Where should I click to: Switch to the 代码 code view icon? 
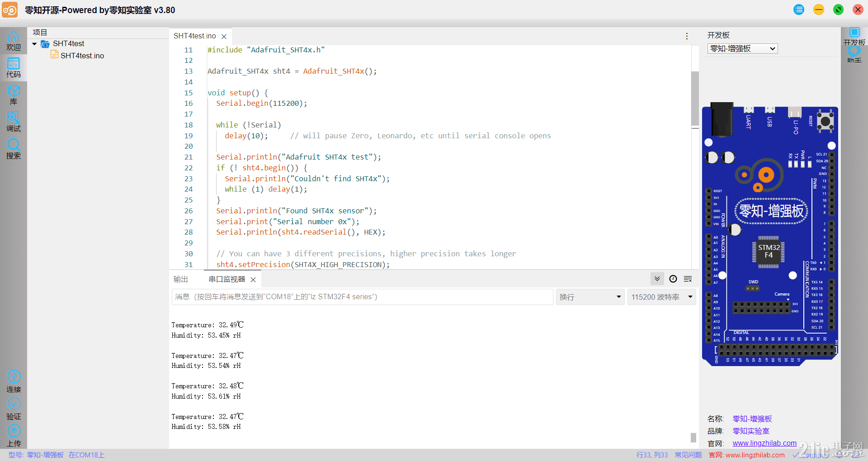tap(13, 68)
